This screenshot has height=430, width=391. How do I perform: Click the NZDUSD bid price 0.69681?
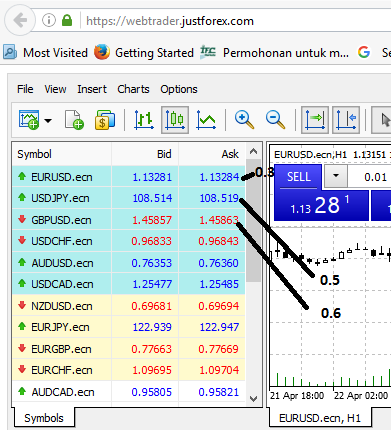[151, 306]
